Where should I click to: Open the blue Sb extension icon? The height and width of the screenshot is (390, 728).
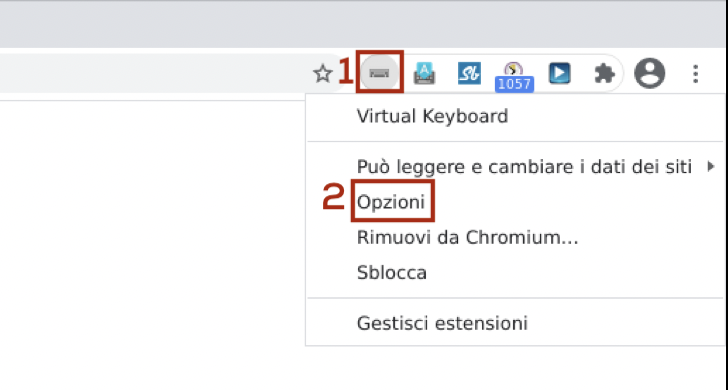[469, 74]
